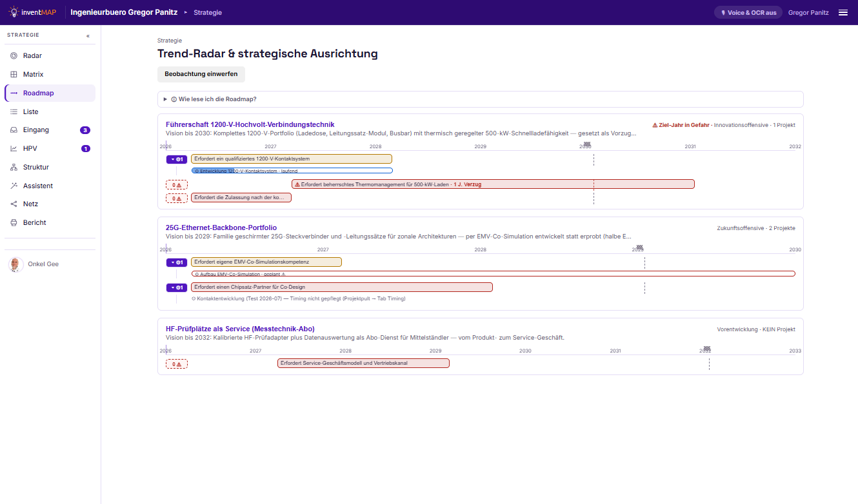858x504 pixels.
Task: Click Onkel Gee name in sidebar
Action: click(x=43, y=264)
